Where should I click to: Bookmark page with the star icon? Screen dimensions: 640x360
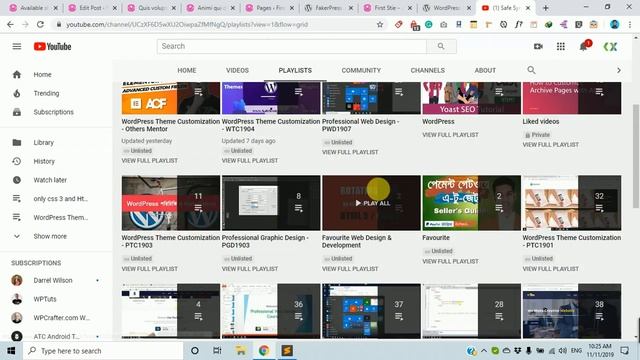click(380, 24)
